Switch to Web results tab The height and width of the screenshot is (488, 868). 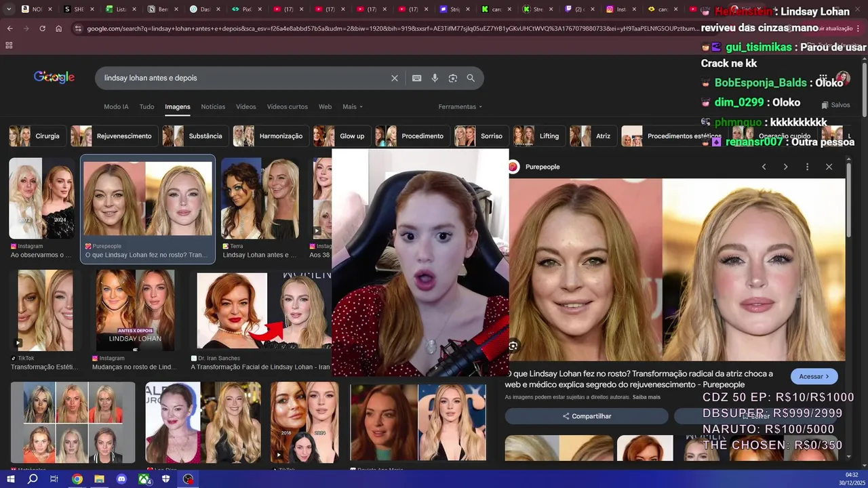click(325, 106)
